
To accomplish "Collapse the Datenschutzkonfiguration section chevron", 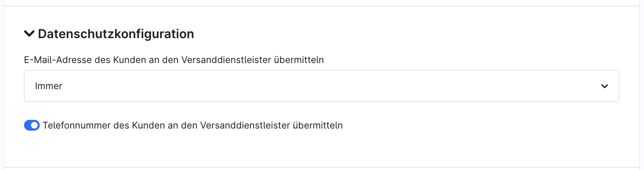I will click(29, 34).
